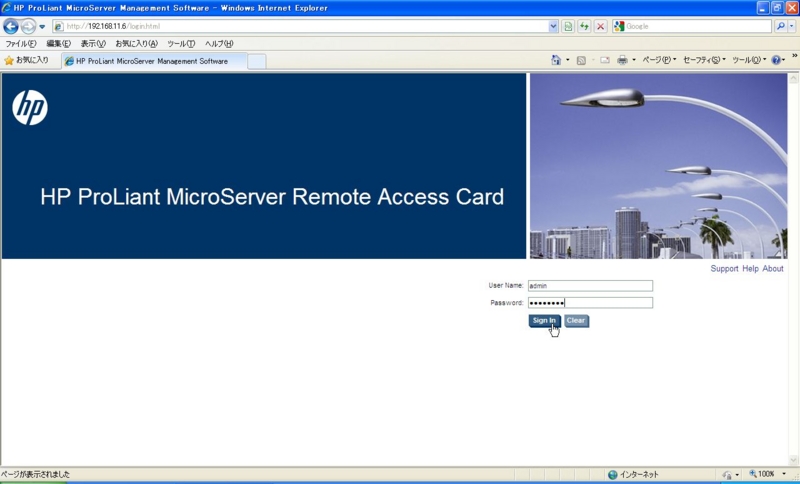Click the blue Help question mark icon

point(776,60)
